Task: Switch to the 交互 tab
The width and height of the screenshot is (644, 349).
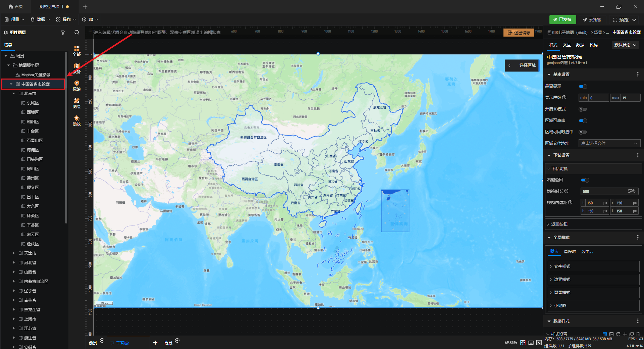Action: click(567, 45)
